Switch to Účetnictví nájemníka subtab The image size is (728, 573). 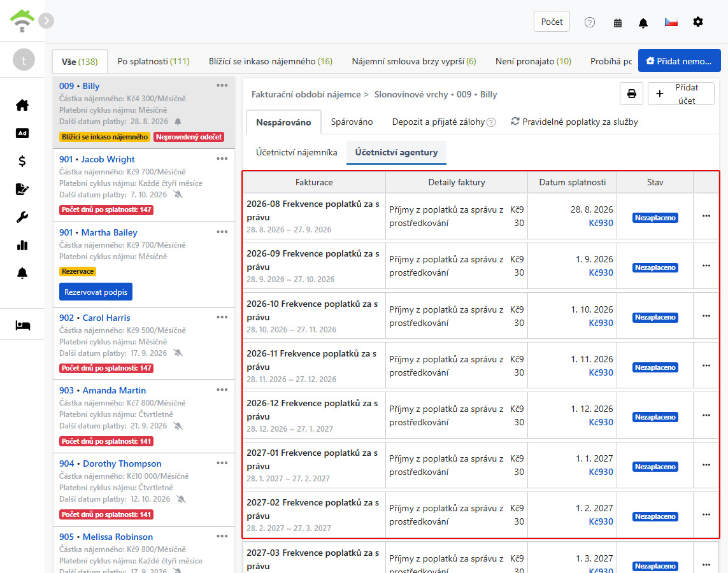click(x=297, y=152)
